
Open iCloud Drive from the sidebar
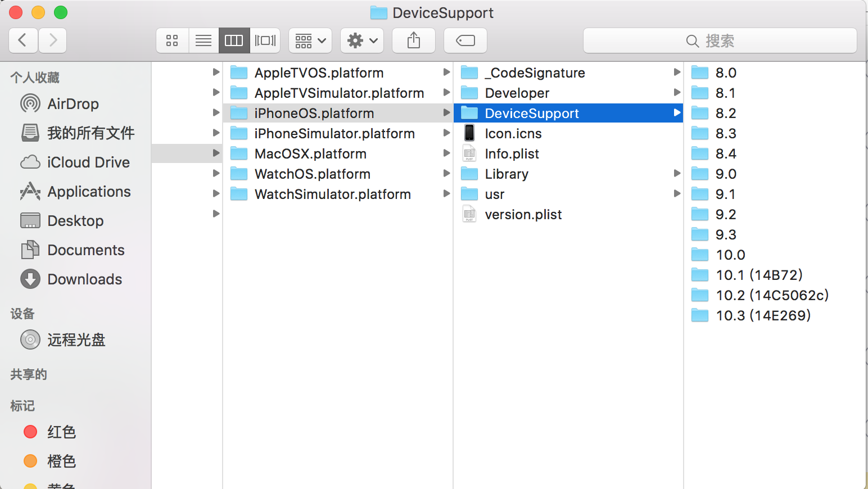[x=88, y=162]
